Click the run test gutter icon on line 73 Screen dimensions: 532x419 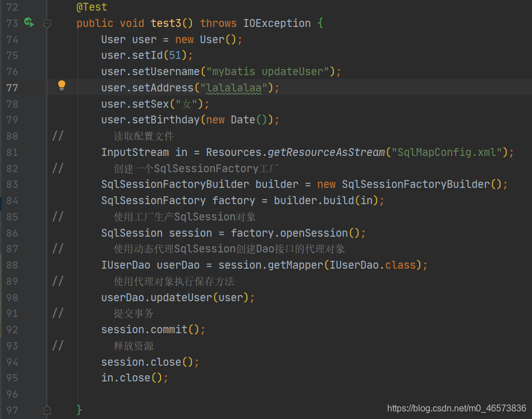(x=29, y=22)
